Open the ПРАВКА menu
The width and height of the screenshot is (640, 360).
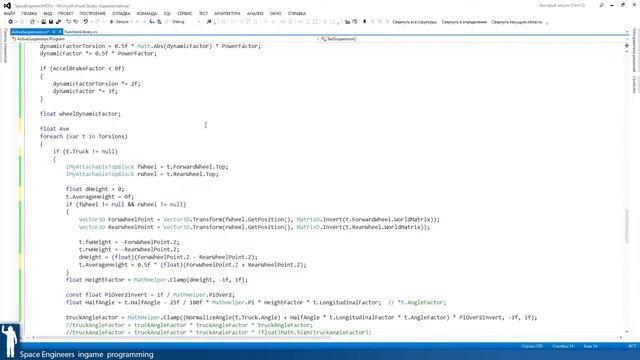(x=29, y=13)
